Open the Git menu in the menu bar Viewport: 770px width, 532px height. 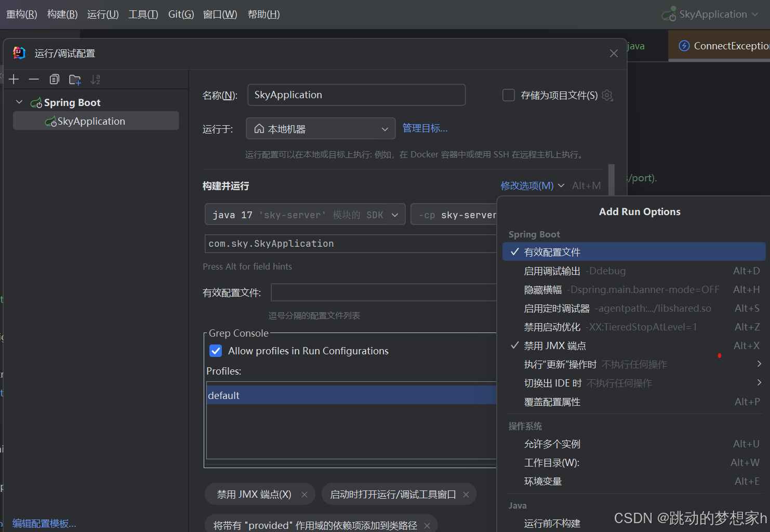click(181, 14)
